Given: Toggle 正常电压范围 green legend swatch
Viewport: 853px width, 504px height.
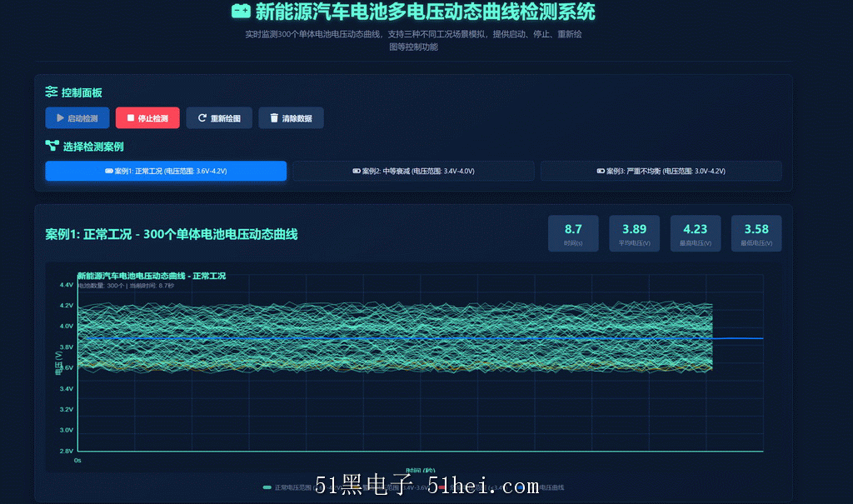Looking at the screenshot, I should tap(267, 487).
